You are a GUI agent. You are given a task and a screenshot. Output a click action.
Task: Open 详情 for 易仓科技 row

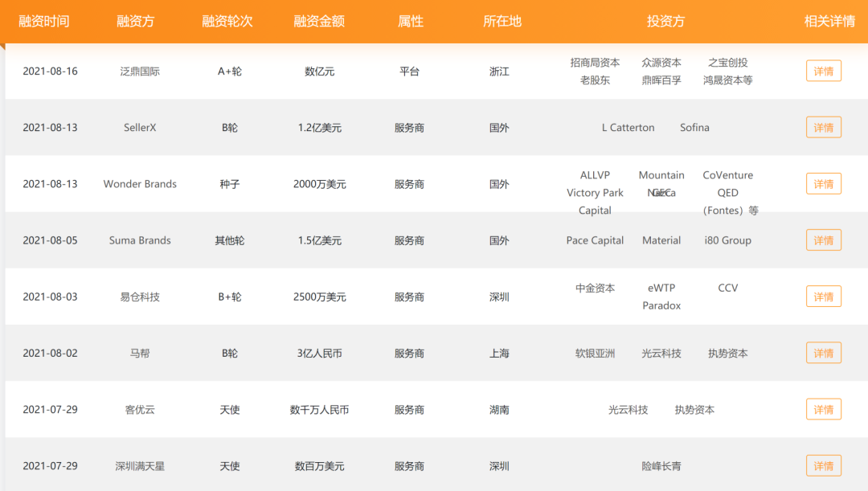click(823, 297)
